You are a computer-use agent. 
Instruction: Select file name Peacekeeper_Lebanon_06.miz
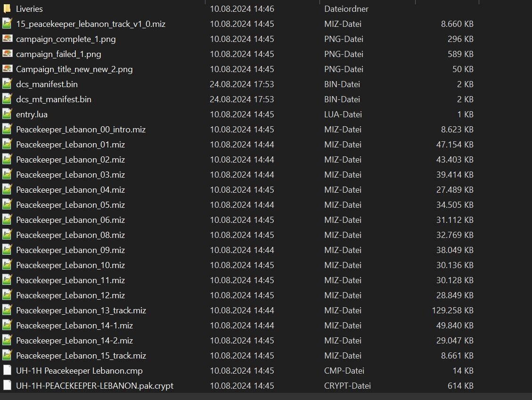point(70,220)
